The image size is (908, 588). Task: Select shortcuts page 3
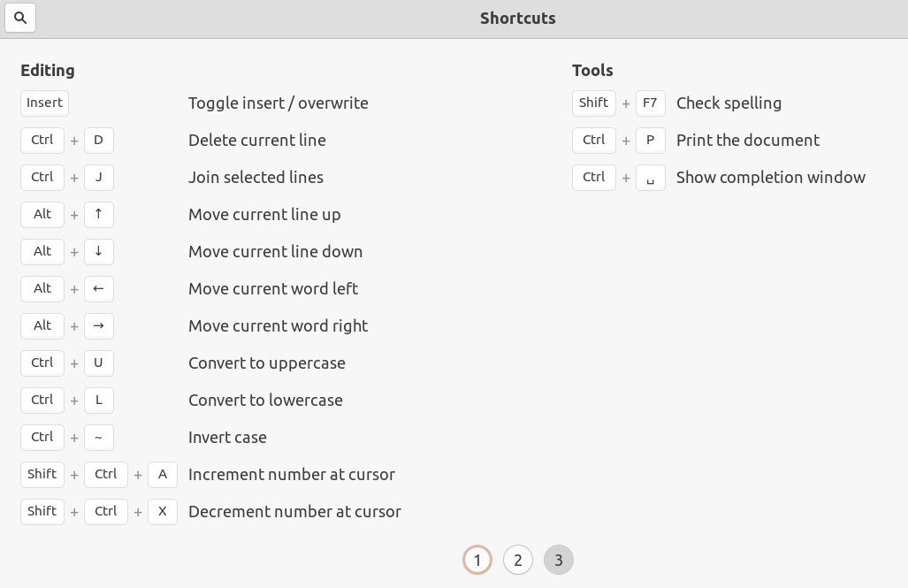558,561
